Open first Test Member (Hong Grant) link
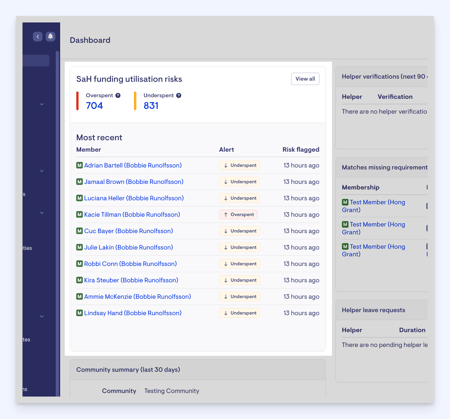450x419 pixels. (x=374, y=206)
